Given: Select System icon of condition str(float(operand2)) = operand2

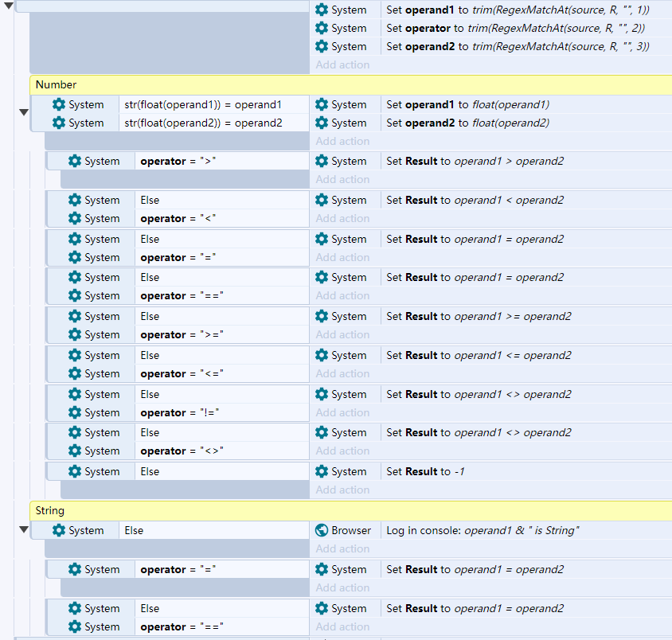Looking at the screenshot, I should point(59,123).
